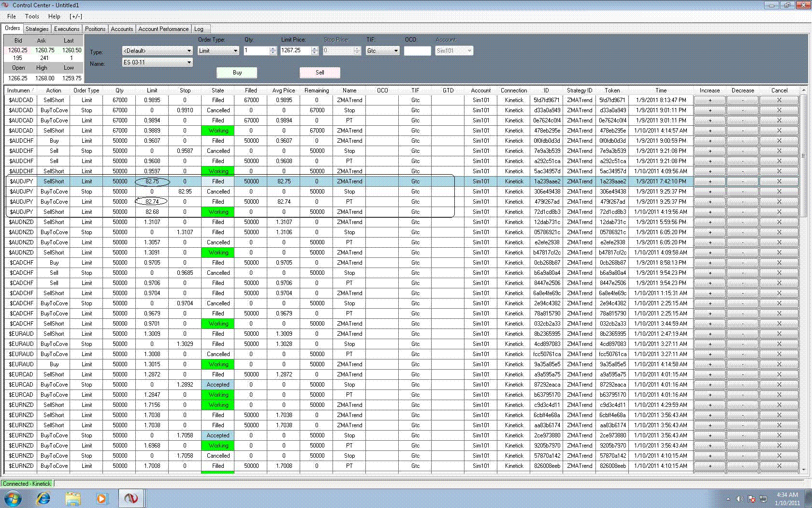
Task: Expand the Order Type dropdown set to Limit
Action: click(x=218, y=51)
